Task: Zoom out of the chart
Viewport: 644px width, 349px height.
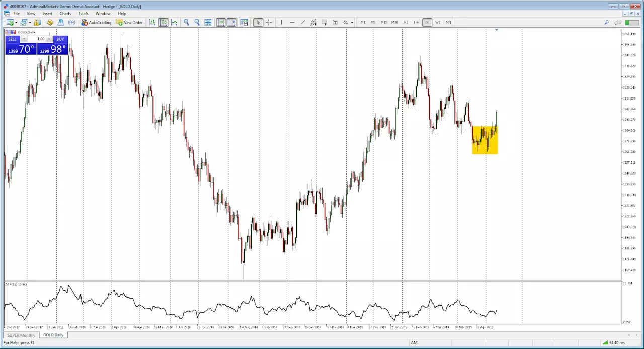Action: point(197,22)
